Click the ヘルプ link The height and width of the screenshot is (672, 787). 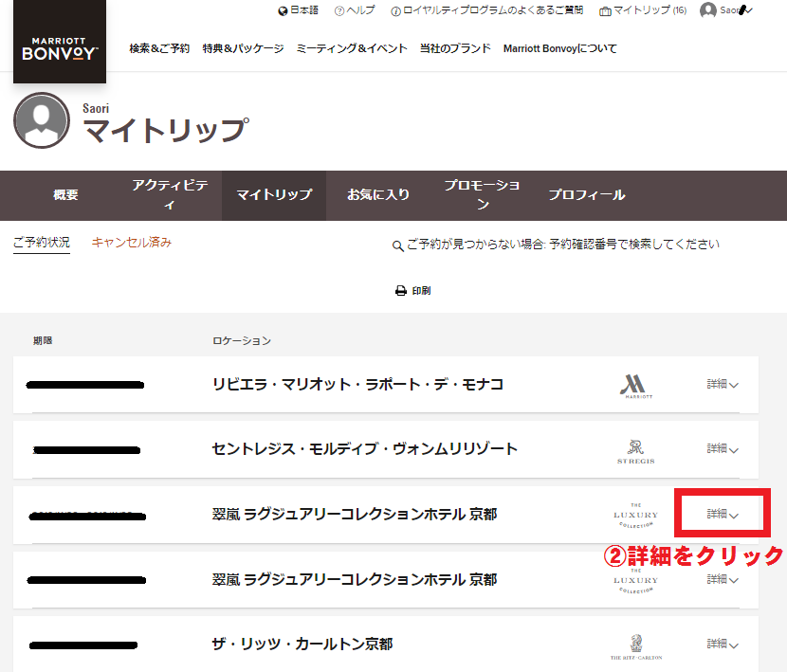point(361,10)
